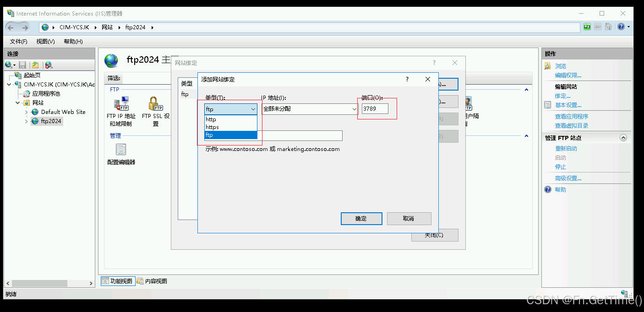Open the IP address combo box
The width and height of the screenshot is (644, 312).
[x=310, y=109]
